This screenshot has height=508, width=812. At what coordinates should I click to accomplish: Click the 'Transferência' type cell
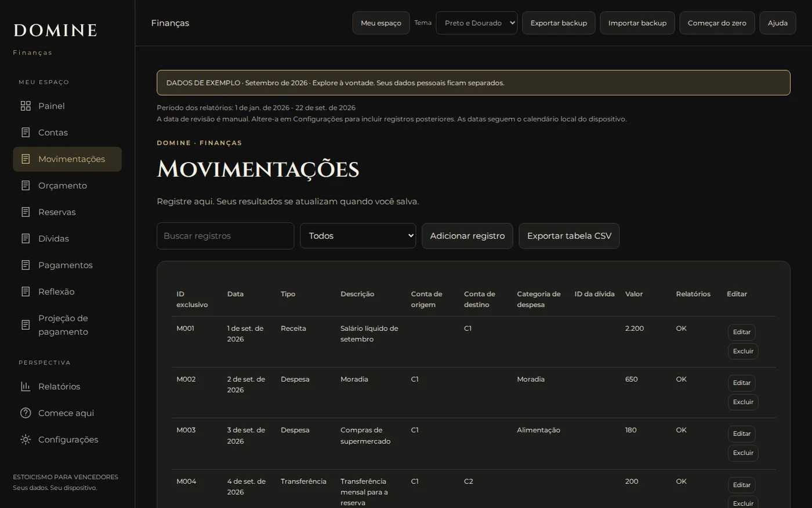coord(303,481)
